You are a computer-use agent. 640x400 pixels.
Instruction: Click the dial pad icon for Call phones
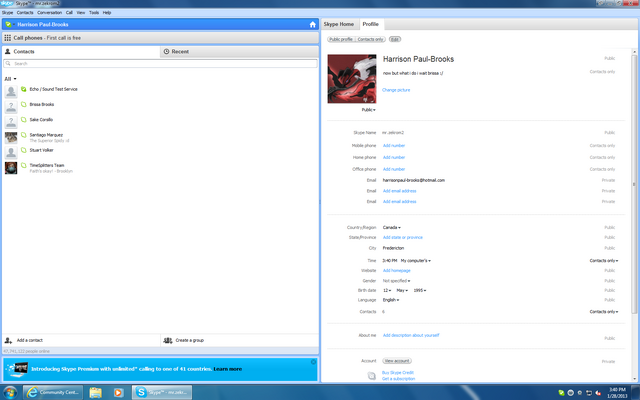pyautogui.click(x=7, y=38)
